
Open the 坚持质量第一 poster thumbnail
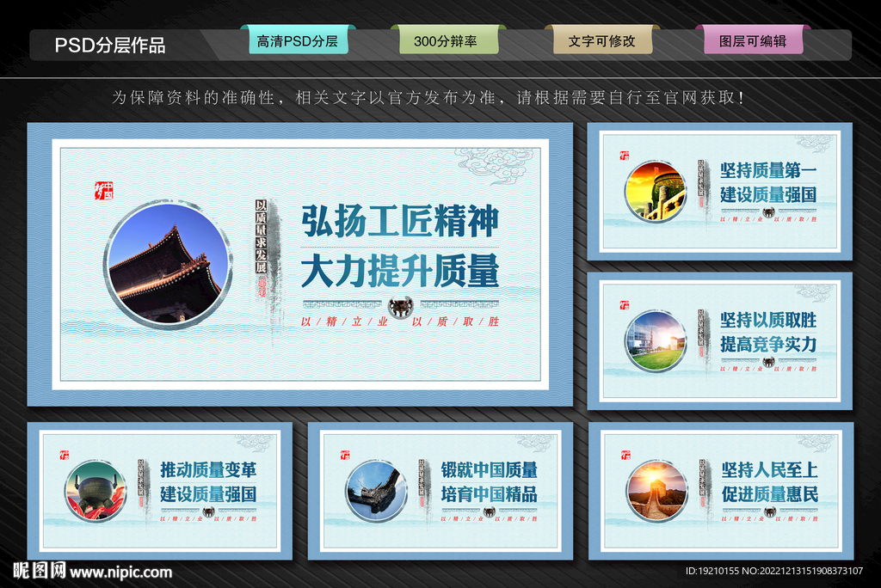click(720, 192)
